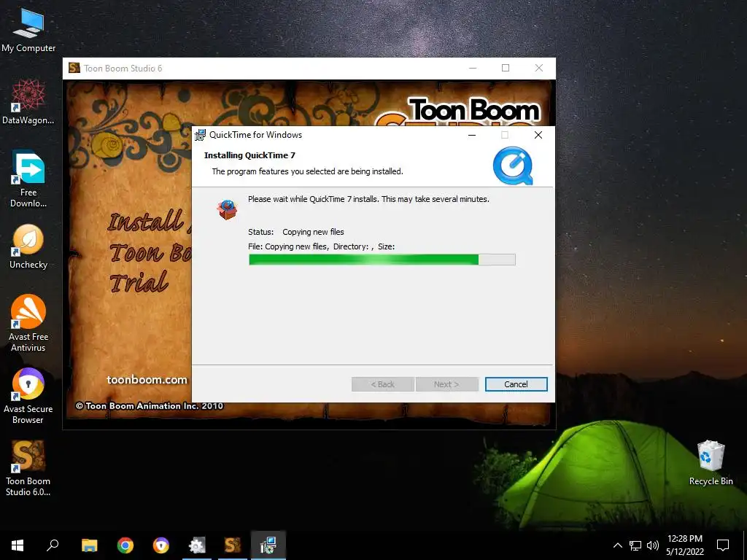Select the Avast Secure Browser shortcut
Viewport: 747px width, 560px height.
pos(28,396)
